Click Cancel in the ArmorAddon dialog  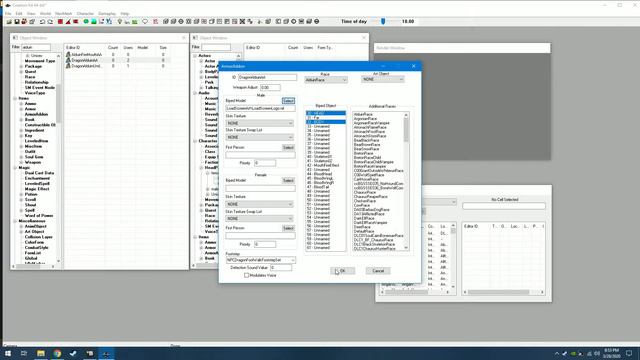click(x=378, y=271)
